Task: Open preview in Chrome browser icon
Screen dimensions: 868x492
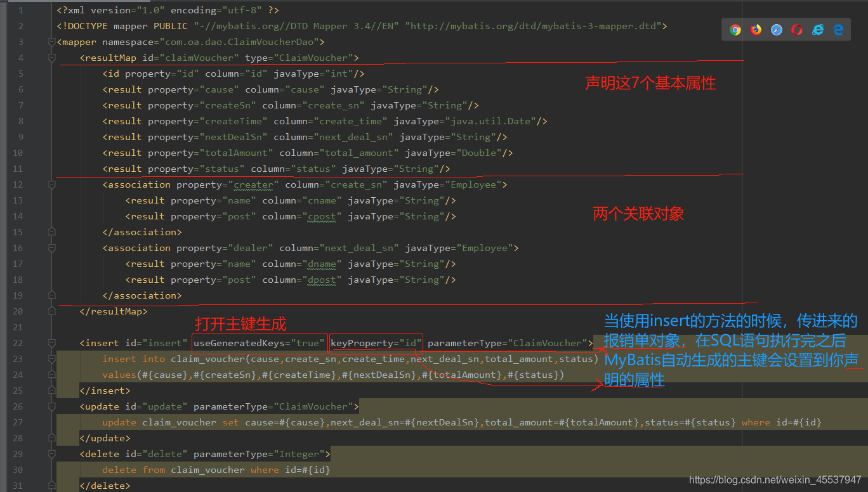Action: [735, 30]
